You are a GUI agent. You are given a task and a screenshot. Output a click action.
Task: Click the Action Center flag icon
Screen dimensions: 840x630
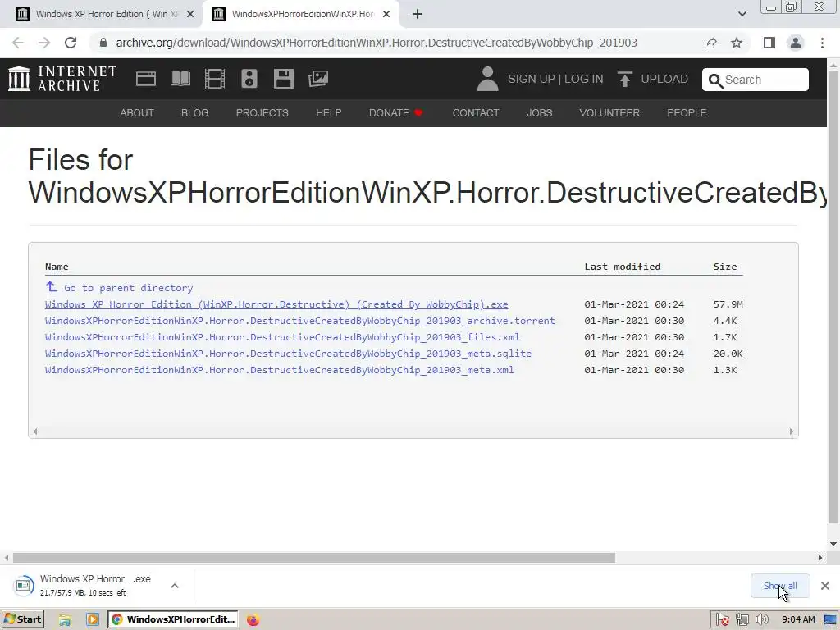[722, 620]
